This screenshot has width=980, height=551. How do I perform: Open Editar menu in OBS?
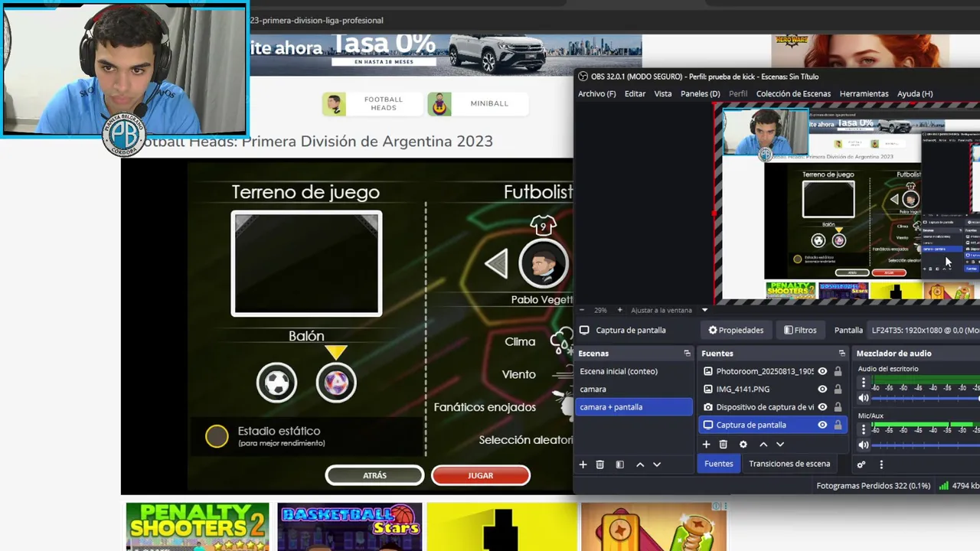pos(635,93)
